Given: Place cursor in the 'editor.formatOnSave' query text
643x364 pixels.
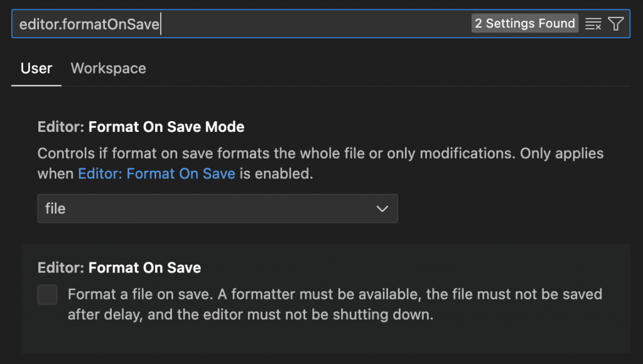Looking at the screenshot, I should [x=89, y=24].
